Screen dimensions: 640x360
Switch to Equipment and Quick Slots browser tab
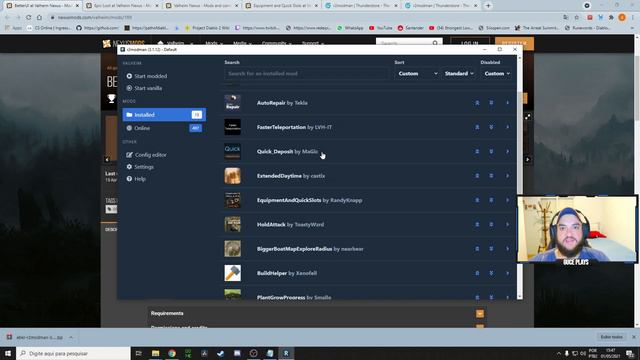click(282, 6)
